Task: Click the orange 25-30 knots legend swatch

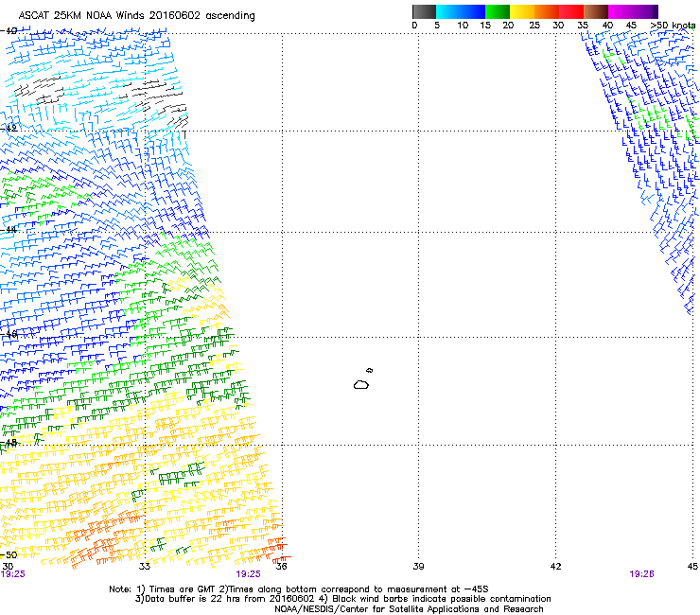Action: pyautogui.click(x=547, y=11)
